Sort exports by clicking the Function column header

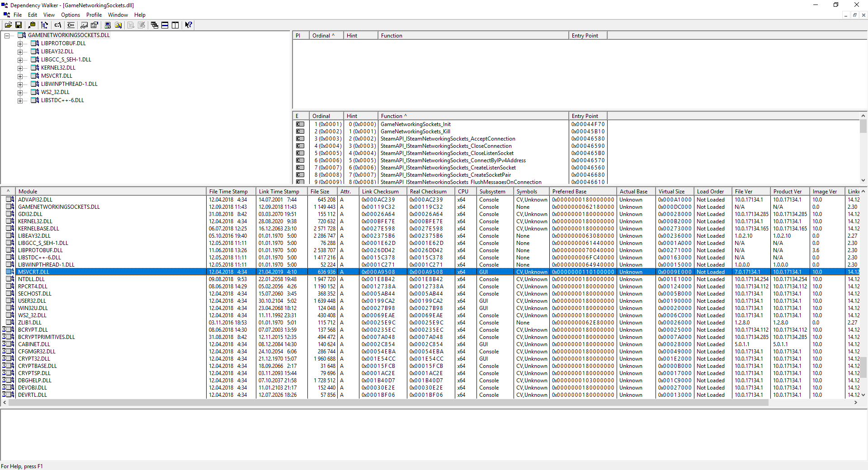(x=393, y=116)
